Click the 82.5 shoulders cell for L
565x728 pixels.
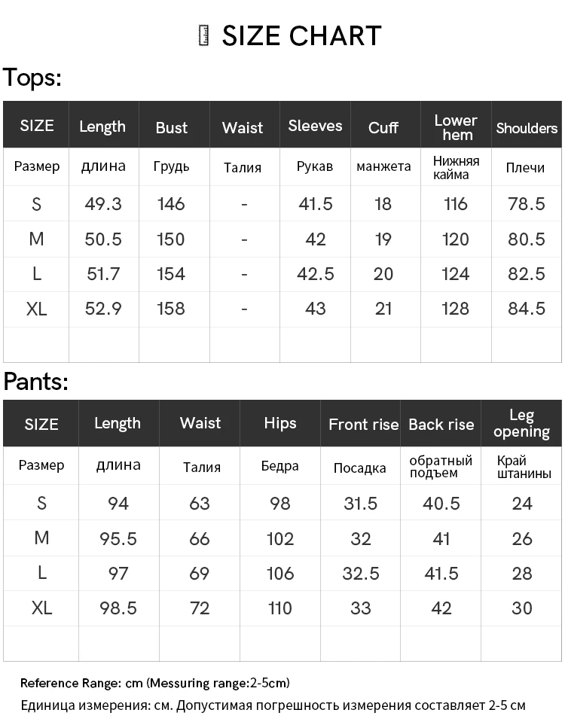(x=527, y=274)
